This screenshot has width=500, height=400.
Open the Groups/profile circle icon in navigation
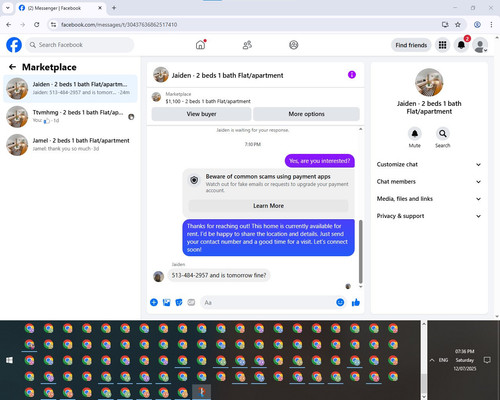[294, 45]
